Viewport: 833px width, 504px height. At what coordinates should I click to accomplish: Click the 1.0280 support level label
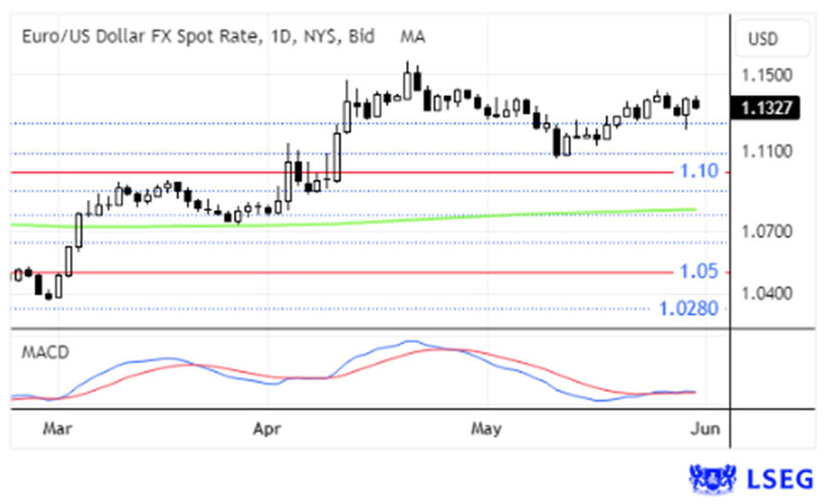coord(689,308)
